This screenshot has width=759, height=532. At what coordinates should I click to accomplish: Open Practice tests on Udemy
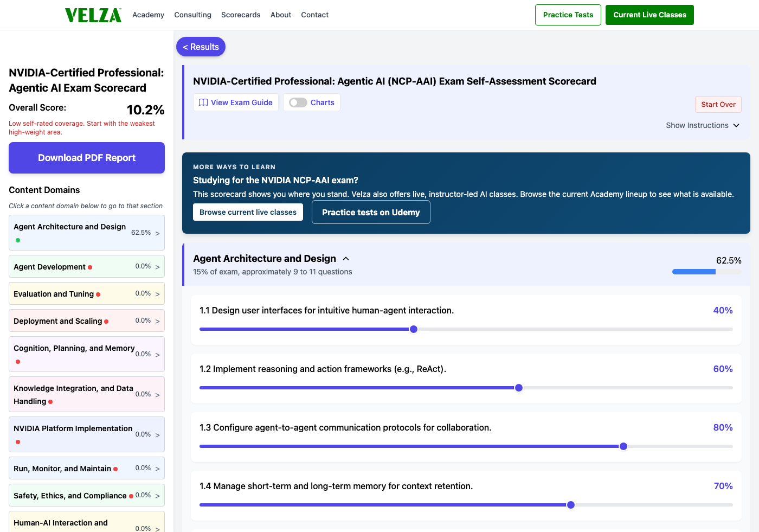point(371,212)
